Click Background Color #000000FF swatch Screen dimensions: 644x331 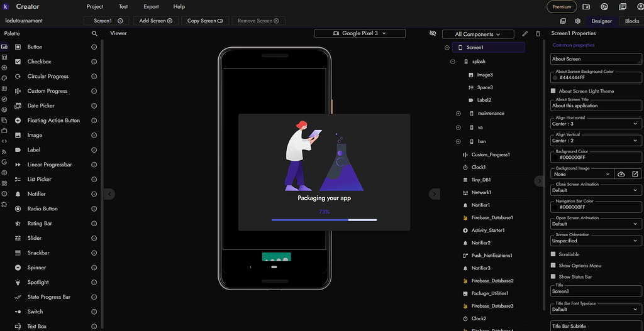(555, 157)
